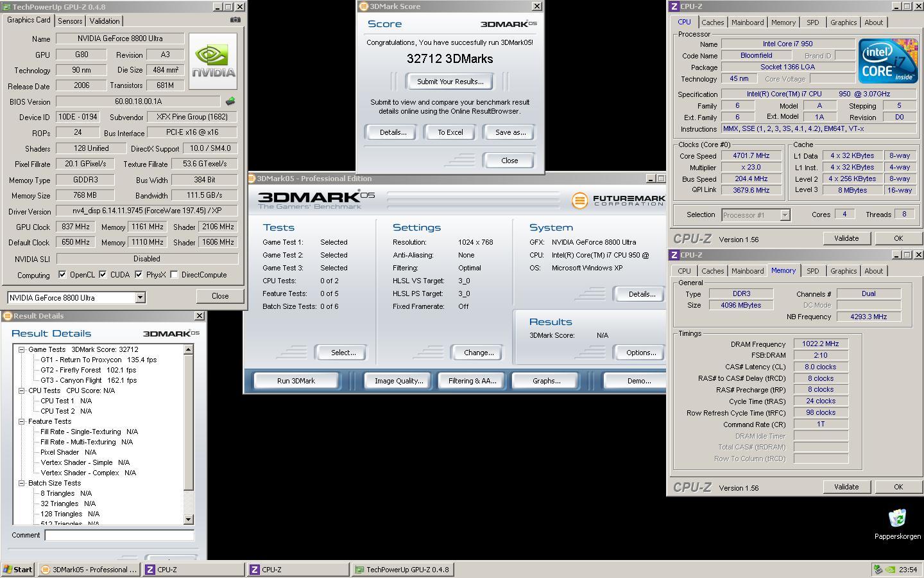Open the Validation tab in GPU-Z
Screen dimensions: 924x578
click(x=105, y=21)
